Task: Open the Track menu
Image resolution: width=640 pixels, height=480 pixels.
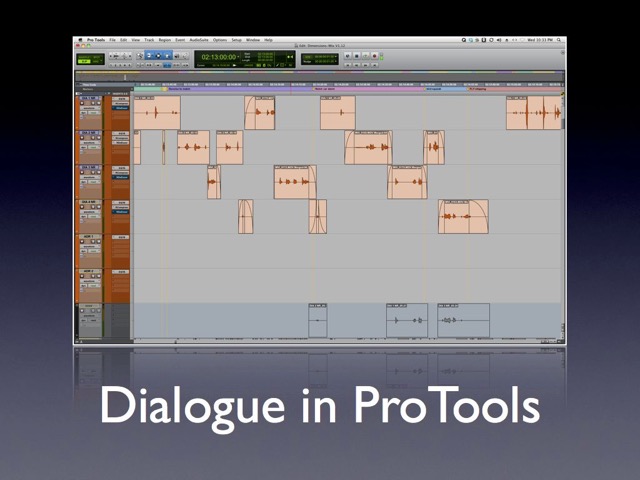Action: coord(149,40)
